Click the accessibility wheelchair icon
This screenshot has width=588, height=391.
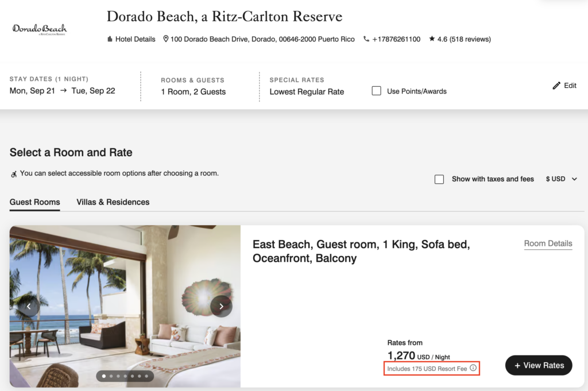[x=13, y=173]
